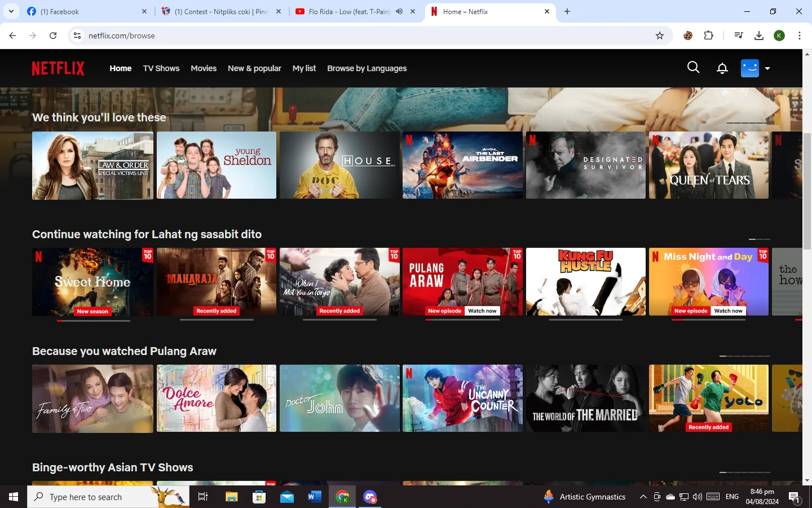Image resolution: width=812 pixels, height=508 pixels.
Task: Close the Facebook tab
Action: [144, 11]
